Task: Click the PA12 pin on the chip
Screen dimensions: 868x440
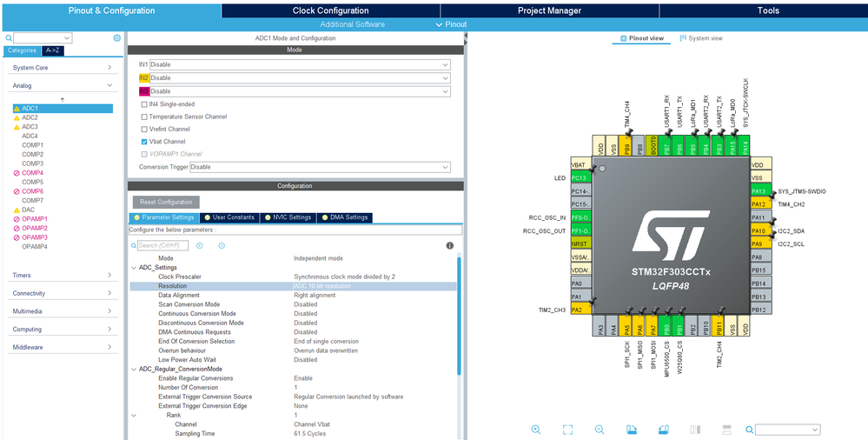Action: point(760,204)
